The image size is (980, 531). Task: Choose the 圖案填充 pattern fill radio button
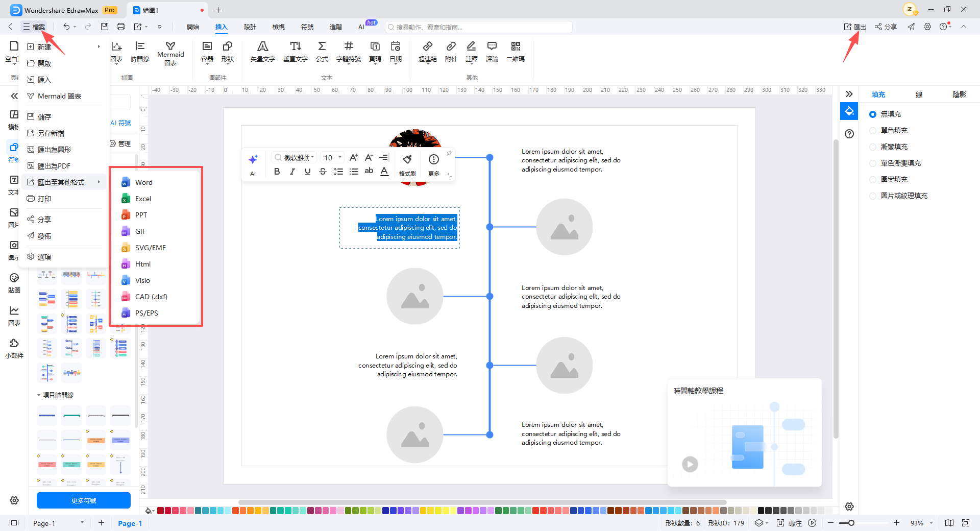[x=873, y=180]
